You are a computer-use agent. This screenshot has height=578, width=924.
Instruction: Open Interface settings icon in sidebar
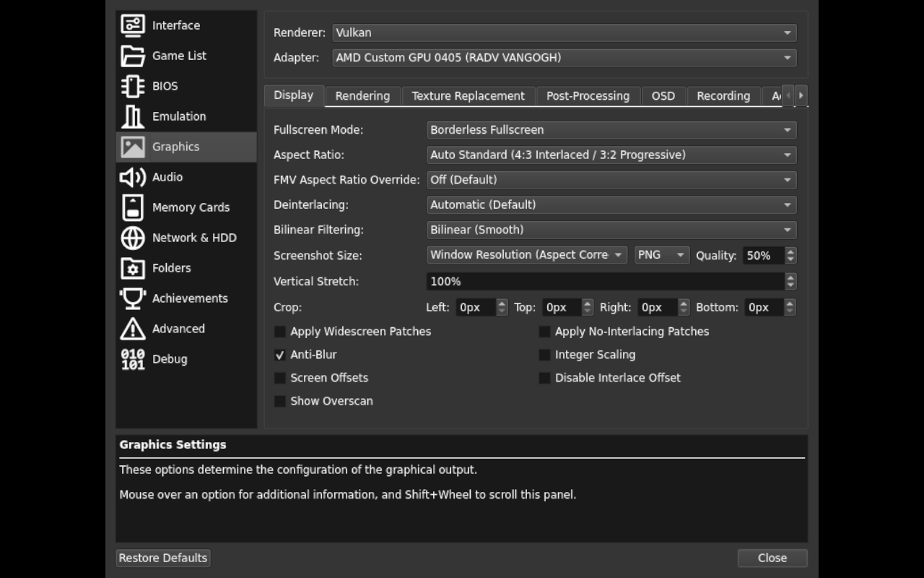pos(133,25)
